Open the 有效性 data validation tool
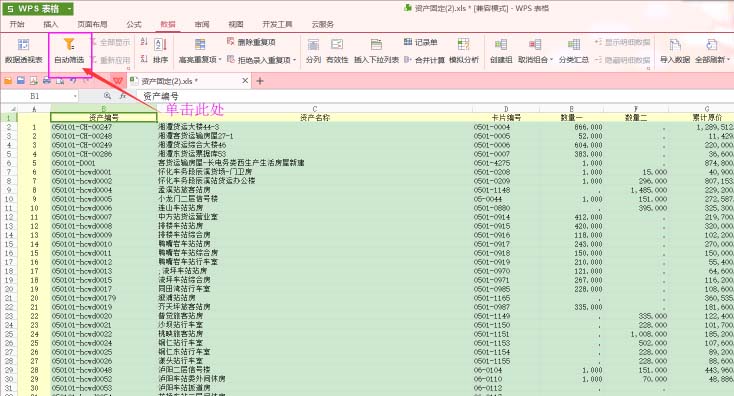This screenshot has height=396, width=734. tap(337, 51)
